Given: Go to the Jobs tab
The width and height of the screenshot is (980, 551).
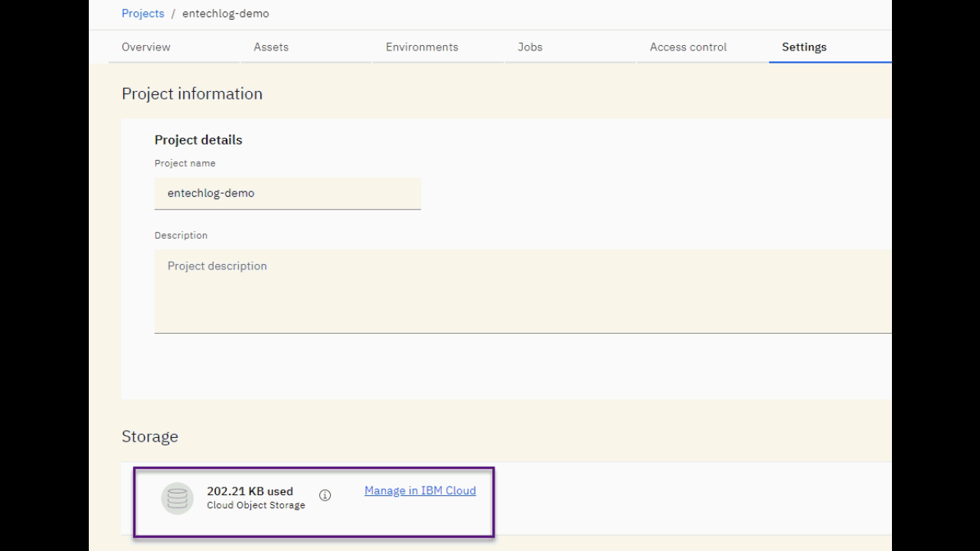Looking at the screenshot, I should pos(530,47).
